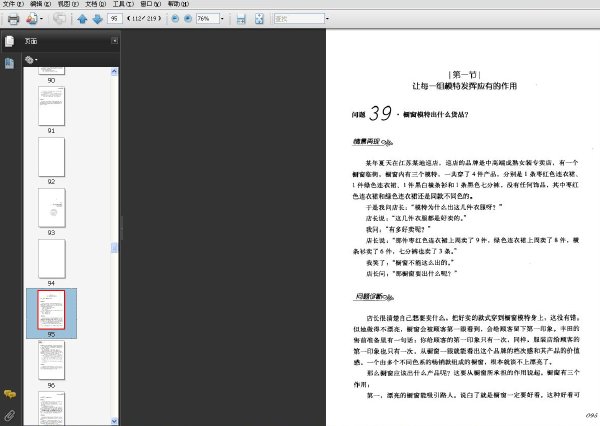Click the thumbnail scrollbar up arrow
This screenshot has width=600, height=426.
(114, 72)
